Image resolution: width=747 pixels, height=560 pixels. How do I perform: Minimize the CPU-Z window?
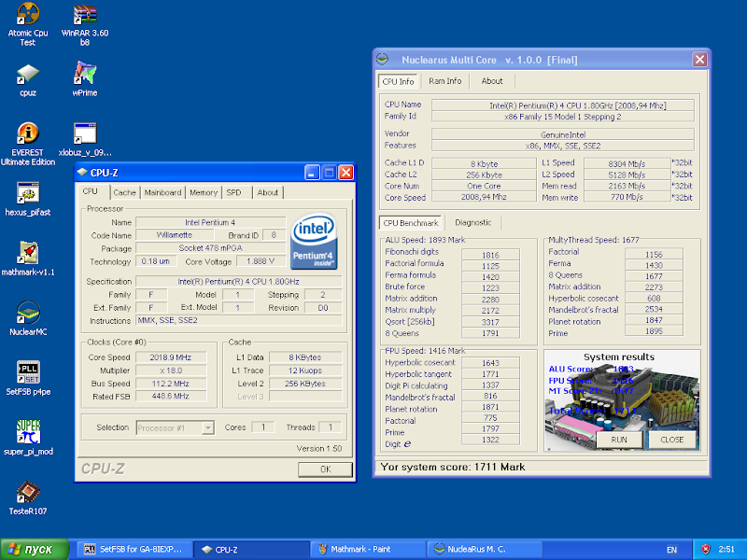click(x=312, y=173)
